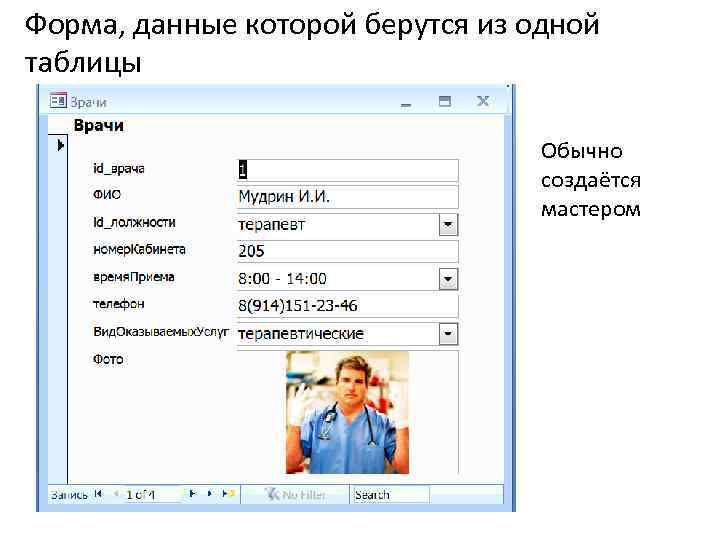This screenshot has height=540, width=720.
Task: Click the Фото field label
Action: tap(108, 359)
